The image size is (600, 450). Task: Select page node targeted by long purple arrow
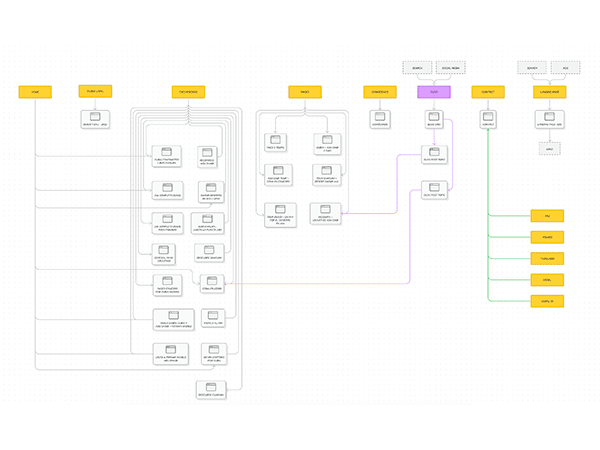coord(212,284)
